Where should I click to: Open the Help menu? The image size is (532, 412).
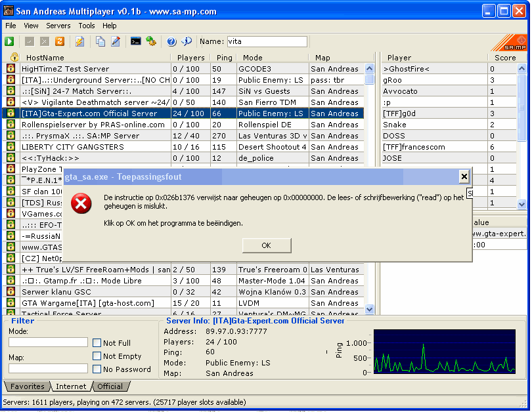(109, 26)
